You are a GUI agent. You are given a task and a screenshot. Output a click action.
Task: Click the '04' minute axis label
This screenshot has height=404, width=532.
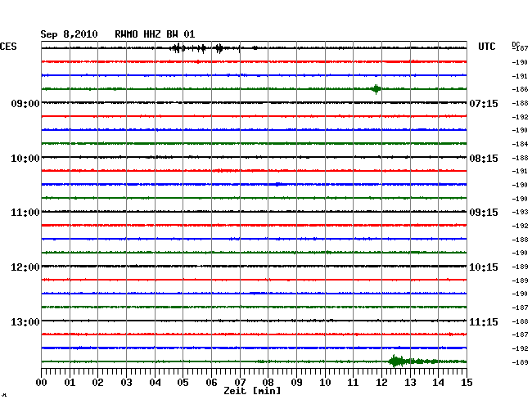[155, 382]
